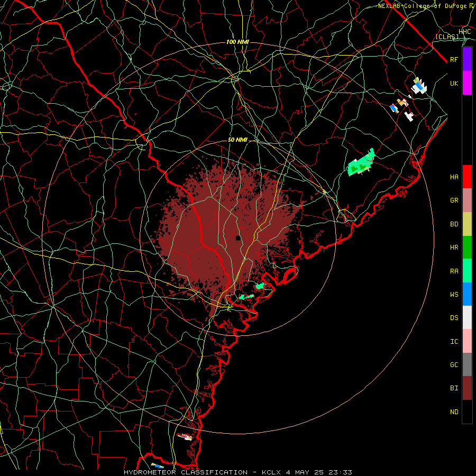
Task: Click the RF legend label
Action: [454, 59]
